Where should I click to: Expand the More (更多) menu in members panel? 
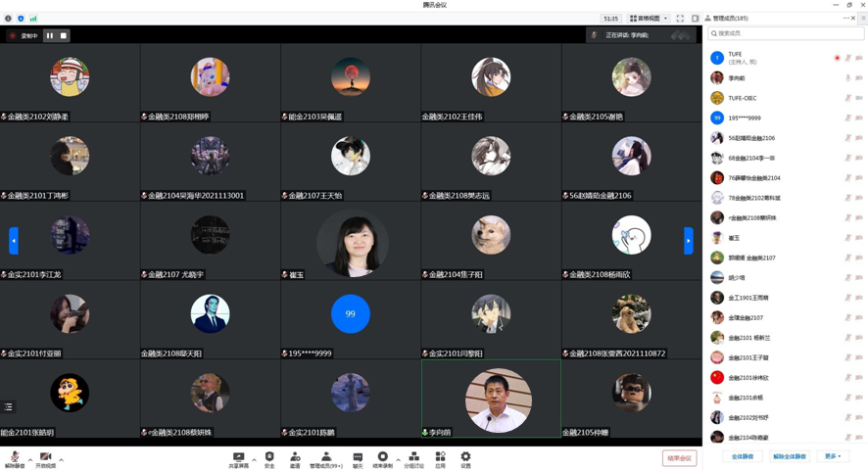[x=833, y=456]
